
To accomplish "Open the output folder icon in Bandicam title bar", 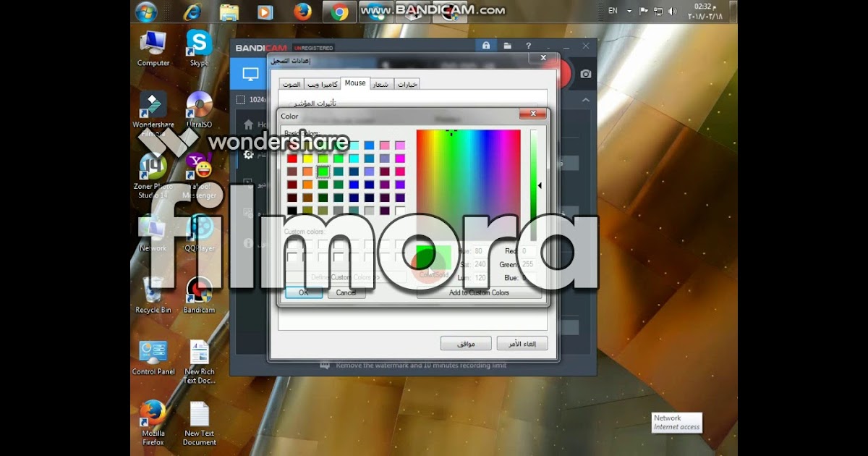I will (x=508, y=46).
